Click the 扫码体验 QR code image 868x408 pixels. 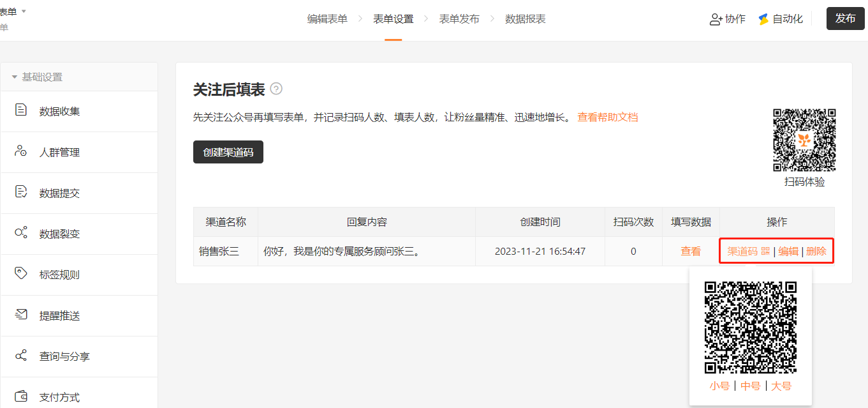click(804, 140)
